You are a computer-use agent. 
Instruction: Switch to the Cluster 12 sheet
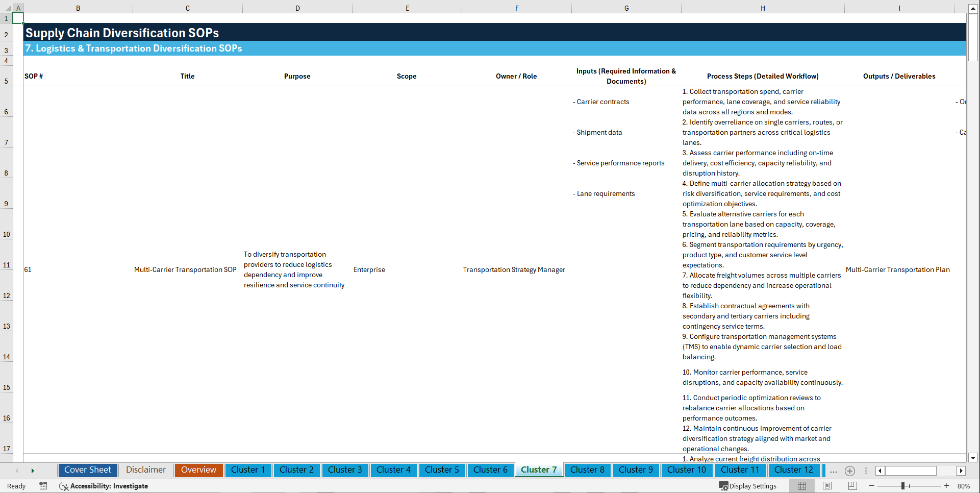tap(794, 470)
